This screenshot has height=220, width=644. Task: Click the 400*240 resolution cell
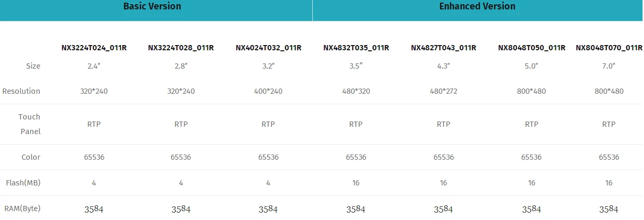click(x=268, y=91)
